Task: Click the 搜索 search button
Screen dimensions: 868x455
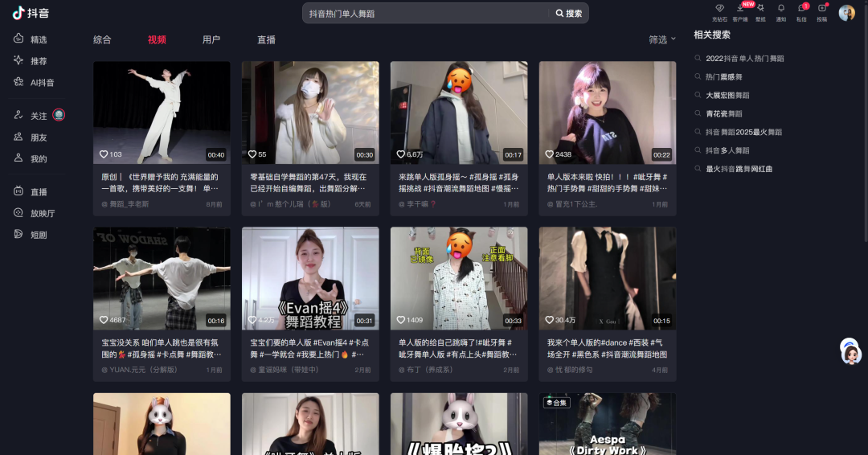Action: [x=568, y=14]
